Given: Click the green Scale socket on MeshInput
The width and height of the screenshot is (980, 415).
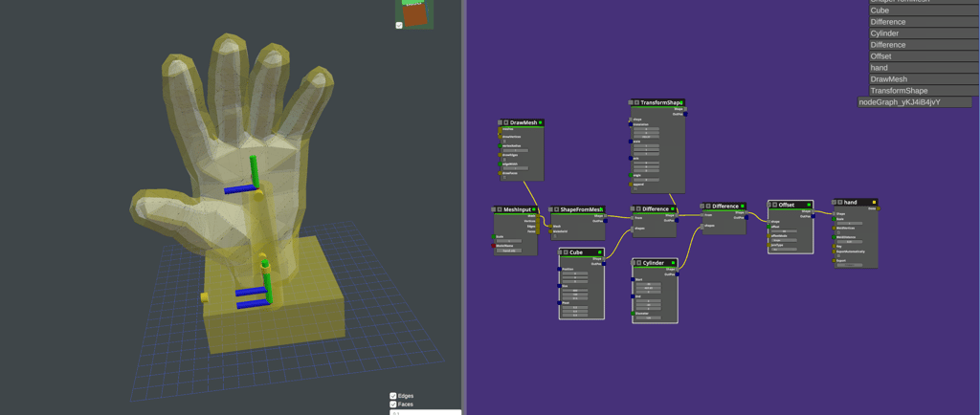Looking at the screenshot, I should (493, 236).
